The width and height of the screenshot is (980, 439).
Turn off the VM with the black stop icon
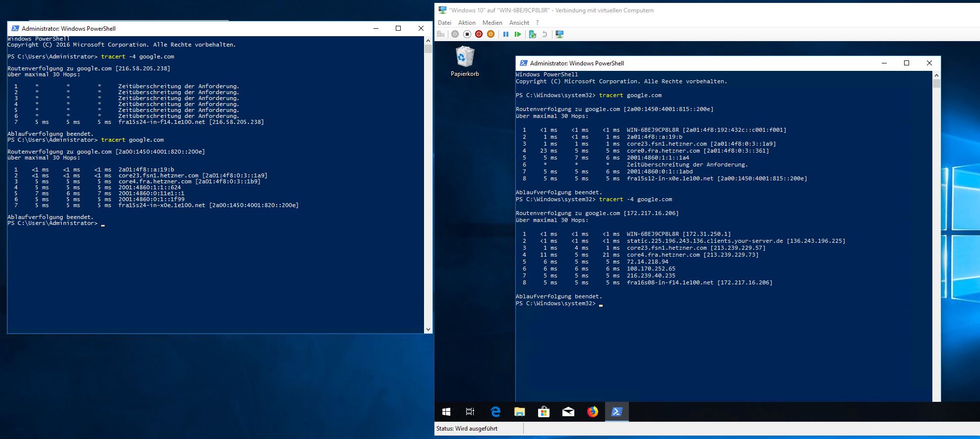467,34
